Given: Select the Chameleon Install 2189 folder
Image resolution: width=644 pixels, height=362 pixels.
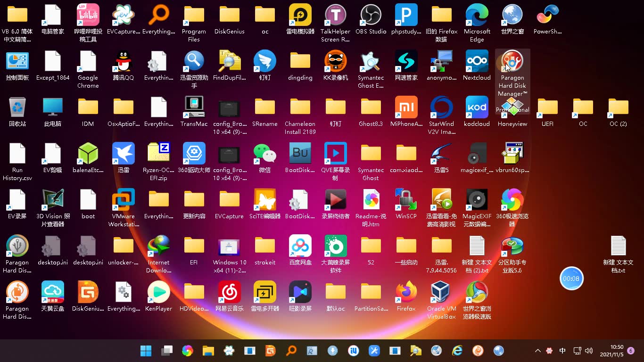Looking at the screenshot, I should pyautogui.click(x=300, y=116).
